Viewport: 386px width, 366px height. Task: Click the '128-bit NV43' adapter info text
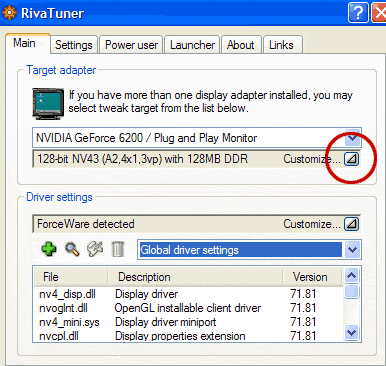[143, 159]
